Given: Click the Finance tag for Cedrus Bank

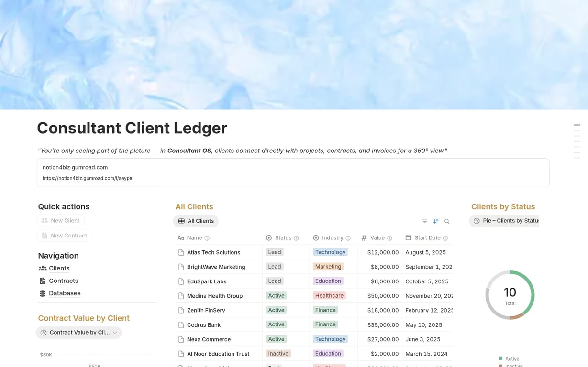Looking at the screenshot, I should pyautogui.click(x=325, y=324).
